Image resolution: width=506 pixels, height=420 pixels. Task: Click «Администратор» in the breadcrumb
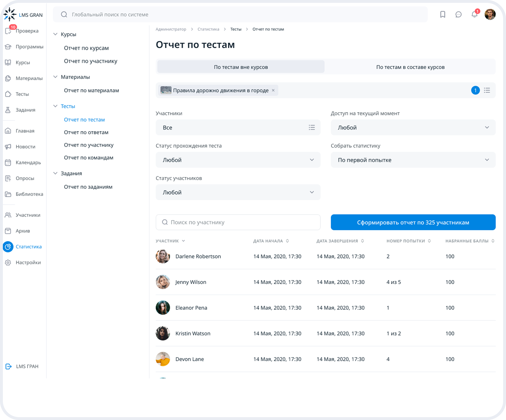[171, 29]
